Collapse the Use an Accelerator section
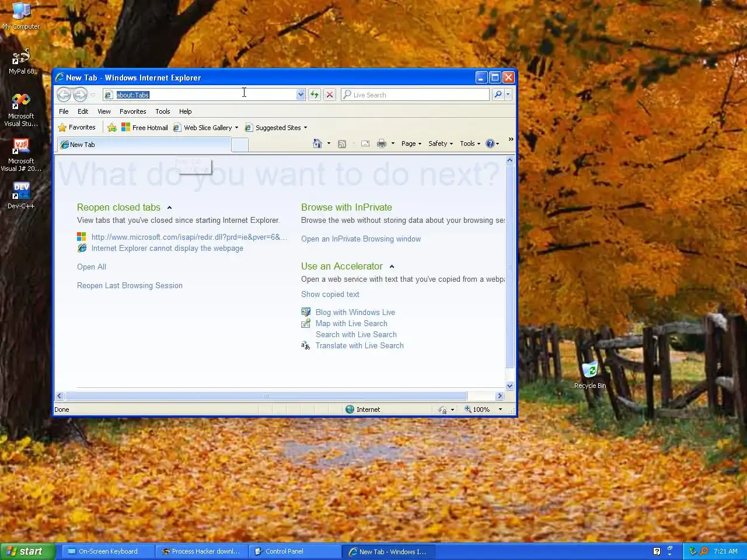Viewport: 747px width, 560px height. pyautogui.click(x=392, y=267)
